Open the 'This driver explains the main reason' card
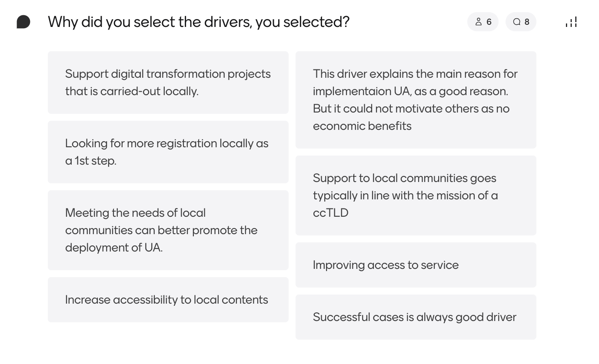Screen dimensions: 599x364 pos(416,100)
